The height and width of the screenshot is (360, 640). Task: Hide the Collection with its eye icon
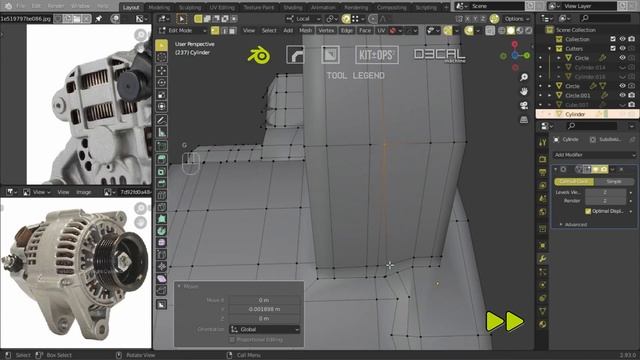click(x=622, y=39)
